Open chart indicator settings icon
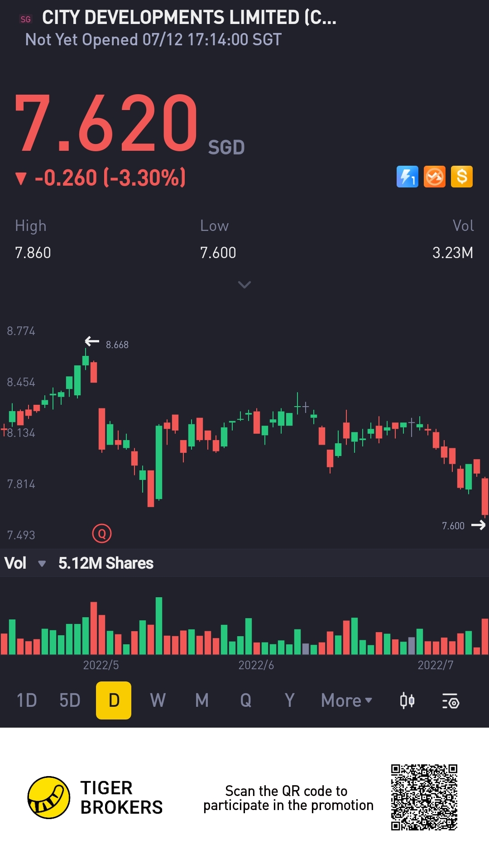The image size is (489, 868). pyautogui.click(x=451, y=701)
